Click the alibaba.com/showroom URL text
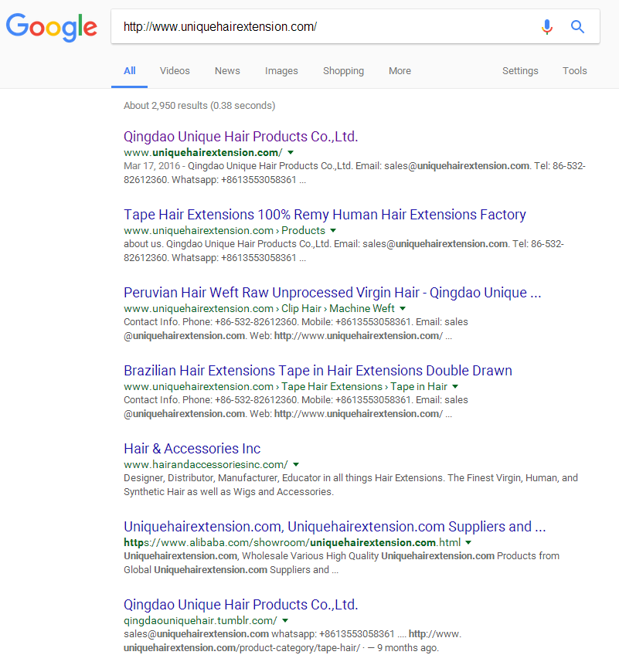The width and height of the screenshot is (619, 672). point(292,542)
